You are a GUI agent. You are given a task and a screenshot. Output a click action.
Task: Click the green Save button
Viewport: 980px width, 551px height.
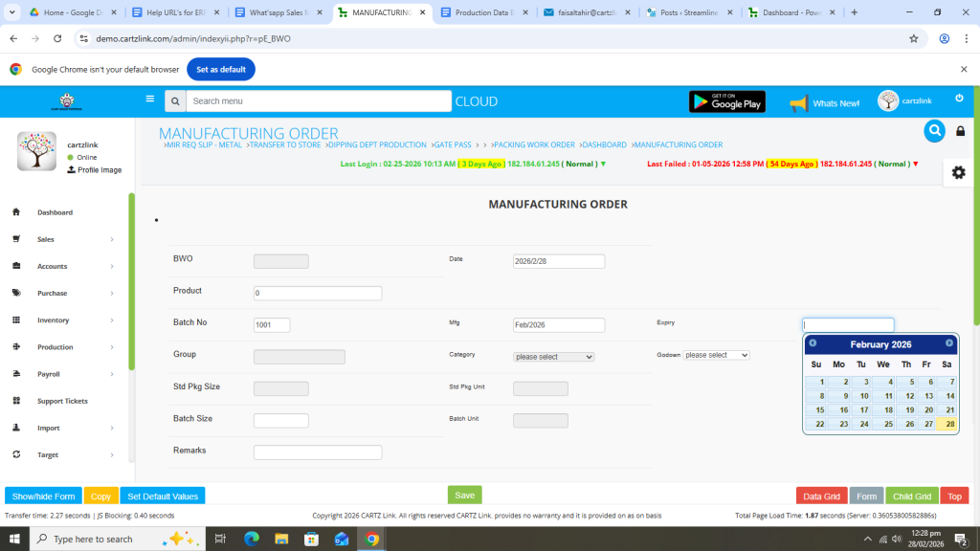(x=464, y=496)
